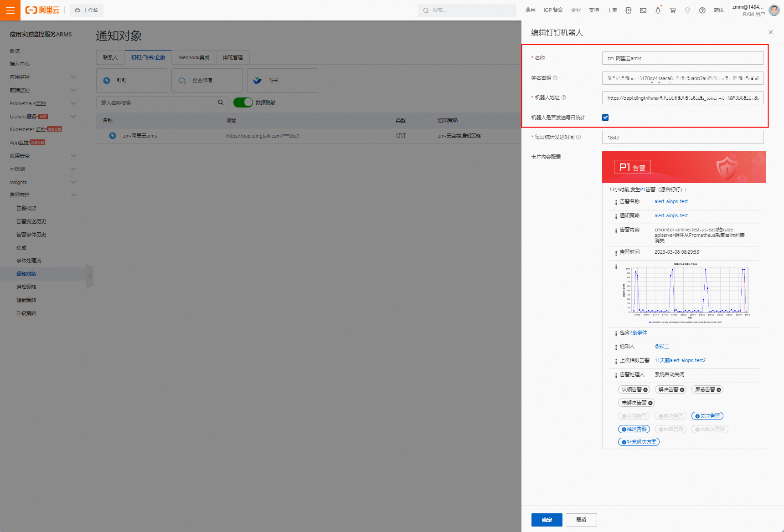This screenshot has height=532, width=784.
Task: Click the search magnifier button beside name search
Action: (221, 102)
